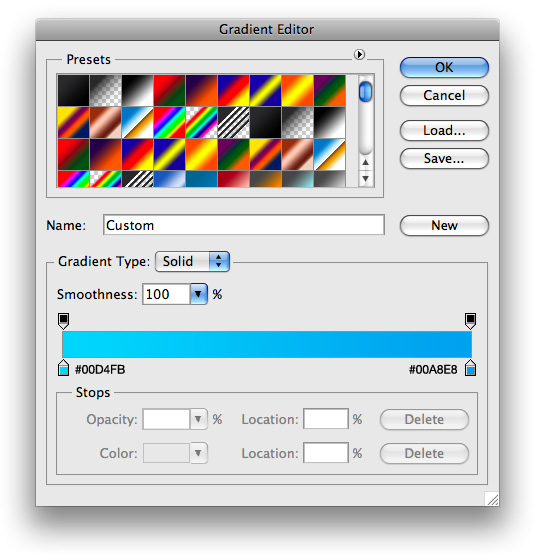Select the left color stop #00D4FB
Viewport: 539px width, 554px height.
(64, 367)
